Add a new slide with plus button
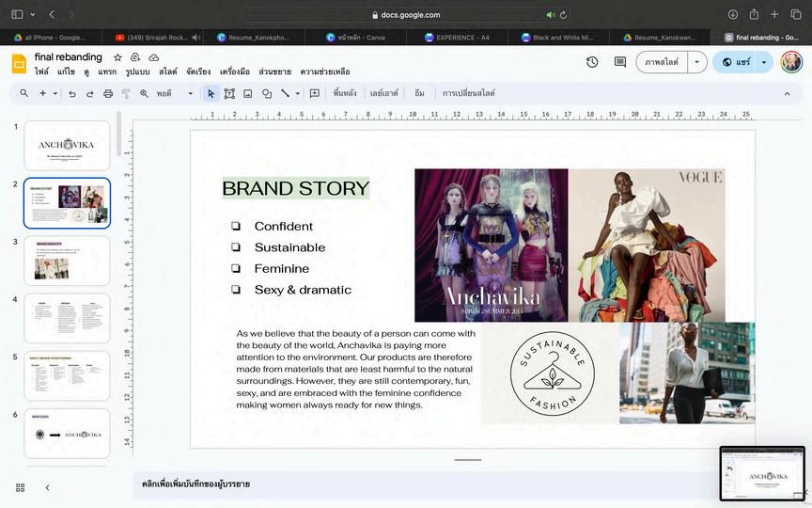Screen dimensions: 812x508 pos(42,93)
